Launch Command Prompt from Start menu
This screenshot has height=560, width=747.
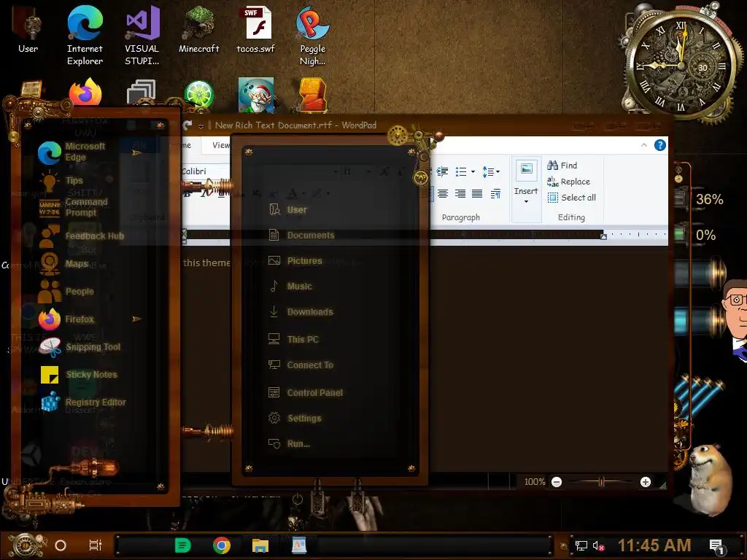coord(74,208)
